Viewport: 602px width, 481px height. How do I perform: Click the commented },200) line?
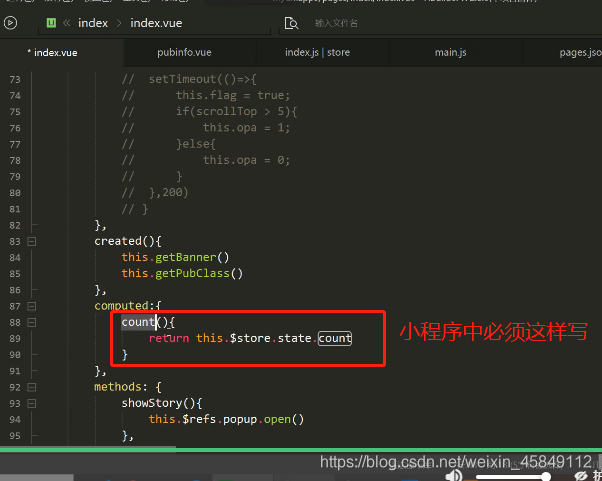tap(155, 192)
